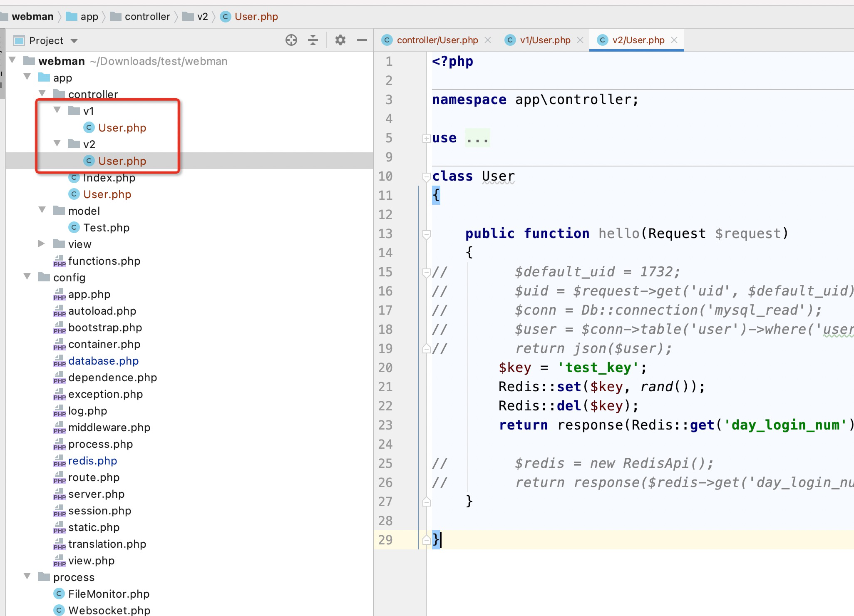854x616 pixels.
Task: Close the v1/User.php tab
Action: click(581, 40)
